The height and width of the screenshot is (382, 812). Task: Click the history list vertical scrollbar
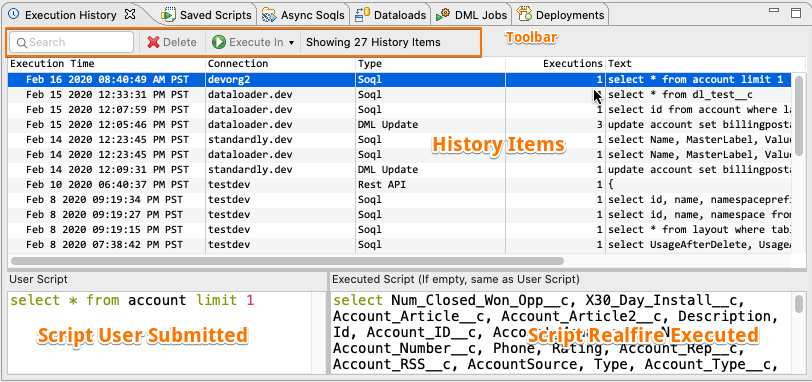[799, 115]
